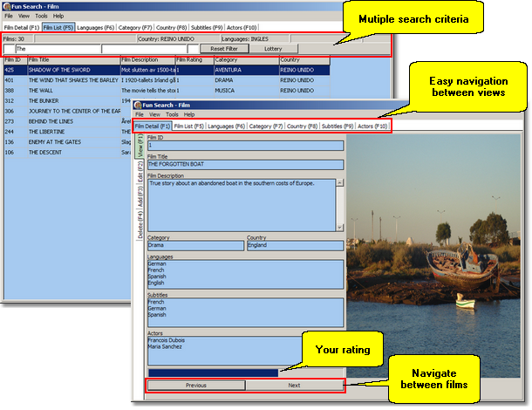Click the Country column header in list
The height and width of the screenshot is (410, 532).
[304, 60]
